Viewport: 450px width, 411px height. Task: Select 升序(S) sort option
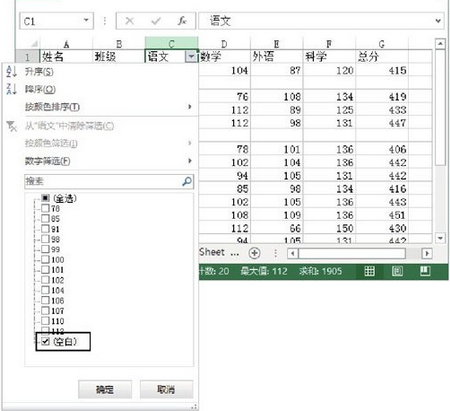click(39, 72)
